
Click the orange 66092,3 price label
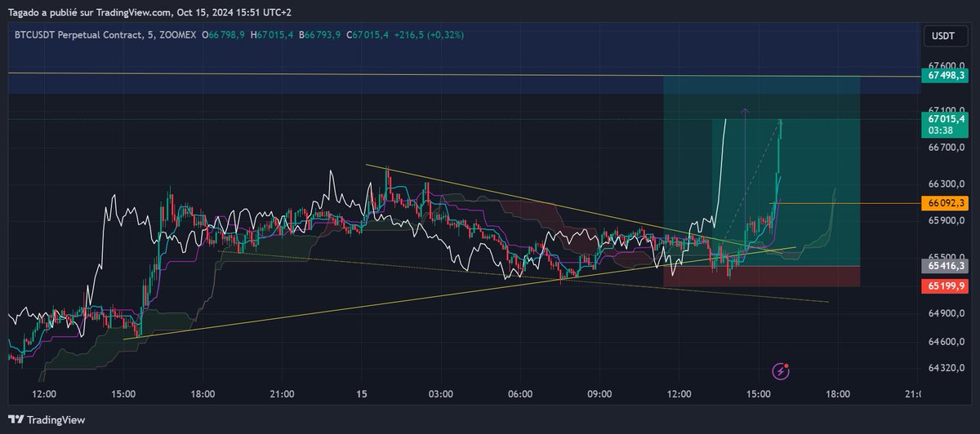[x=944, y=202]
